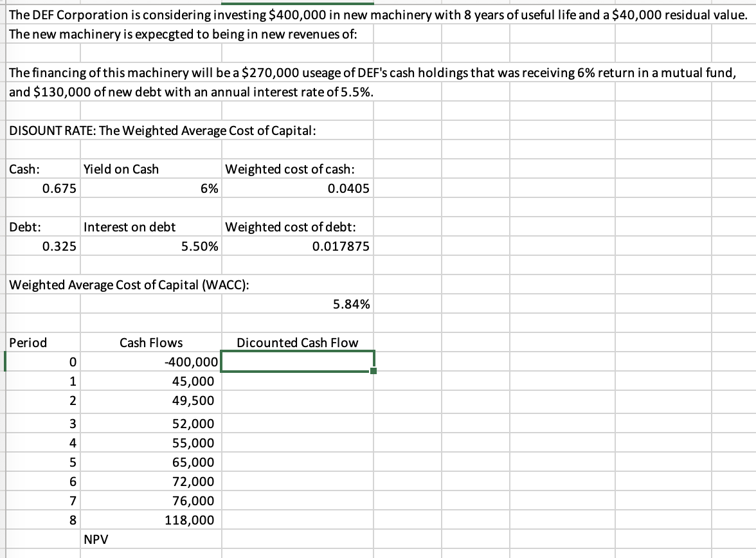Viewport: 756px width, 558px height.
Task: Select the Debt: label cell
Action: click(x=43, y=227)
